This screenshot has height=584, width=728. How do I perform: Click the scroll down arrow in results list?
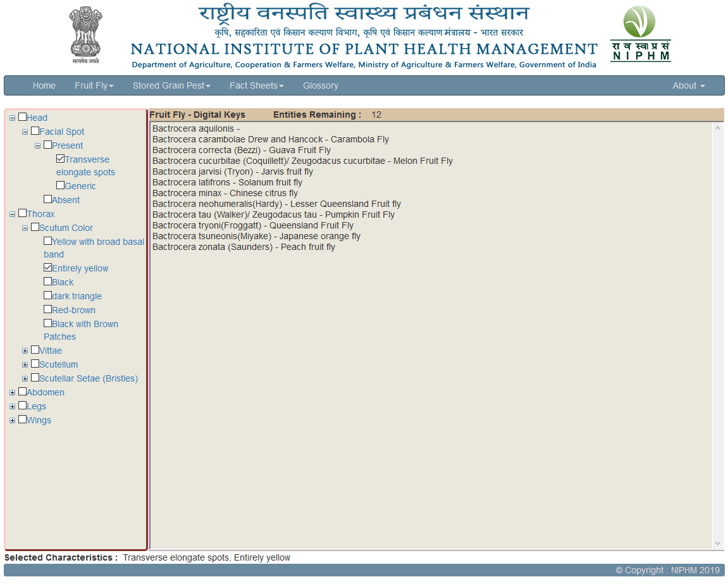[717, 544]
